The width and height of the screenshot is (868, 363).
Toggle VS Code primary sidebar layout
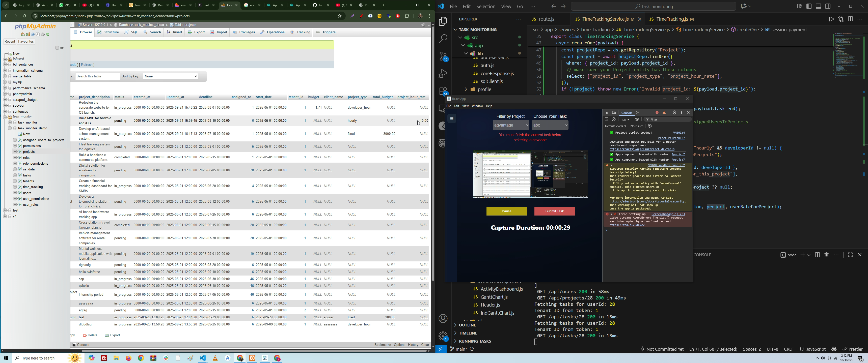pos(809,6)
